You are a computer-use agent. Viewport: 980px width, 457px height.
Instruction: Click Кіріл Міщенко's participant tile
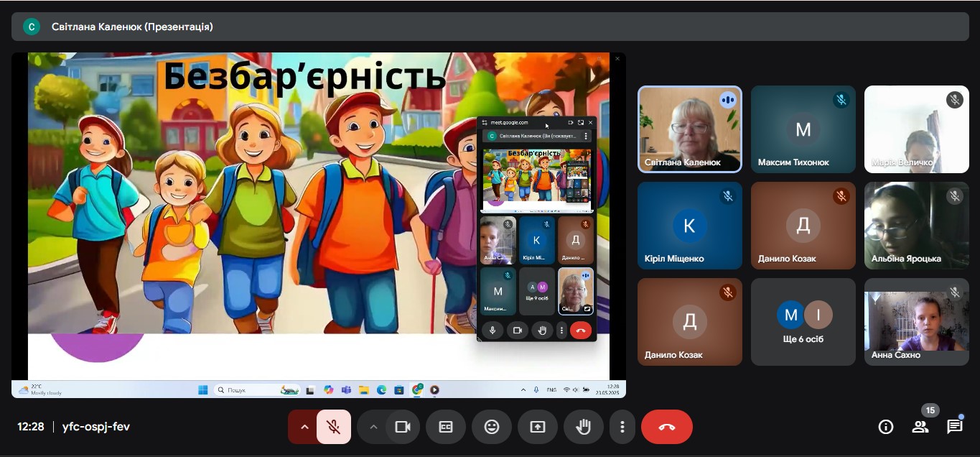pos(689,226)
